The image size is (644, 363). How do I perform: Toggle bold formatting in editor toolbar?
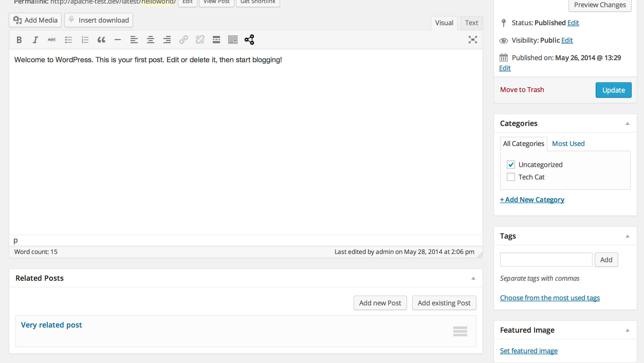tap(19, 40)
